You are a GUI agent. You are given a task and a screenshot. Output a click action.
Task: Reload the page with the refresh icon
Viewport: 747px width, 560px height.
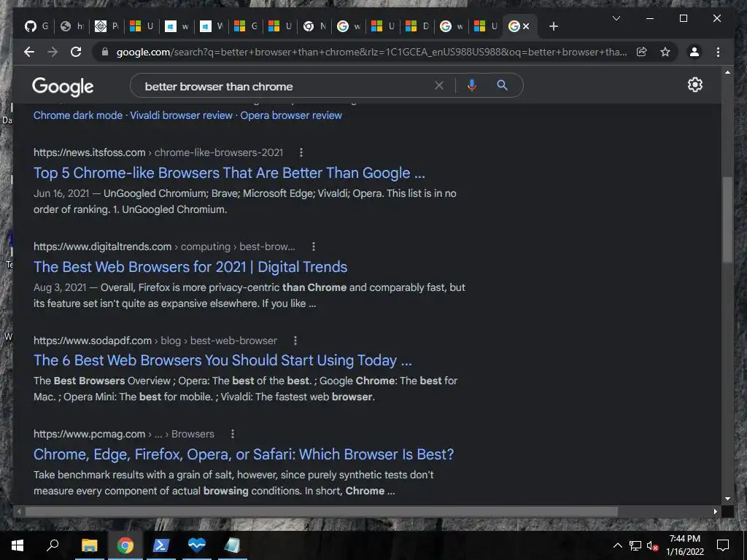(x=76, y=52)
